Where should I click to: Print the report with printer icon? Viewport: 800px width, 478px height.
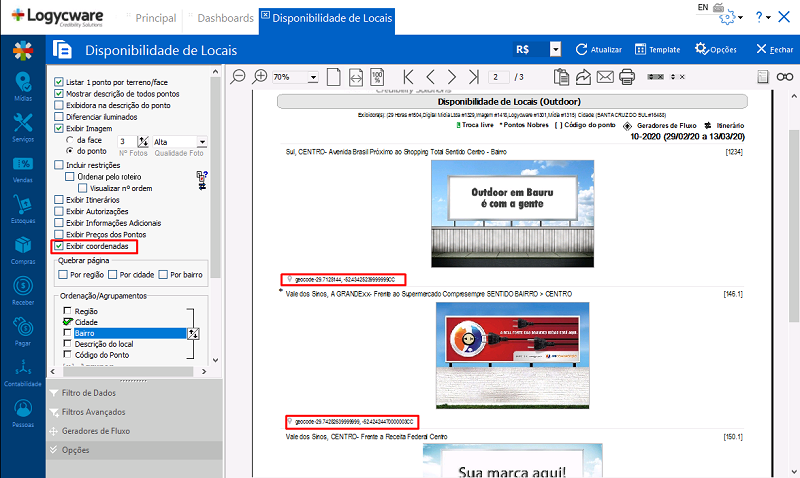(x=627, y=76)
